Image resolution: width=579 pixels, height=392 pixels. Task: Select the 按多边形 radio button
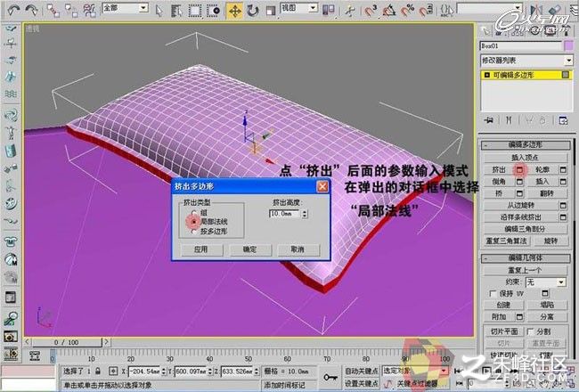point(194,232)
